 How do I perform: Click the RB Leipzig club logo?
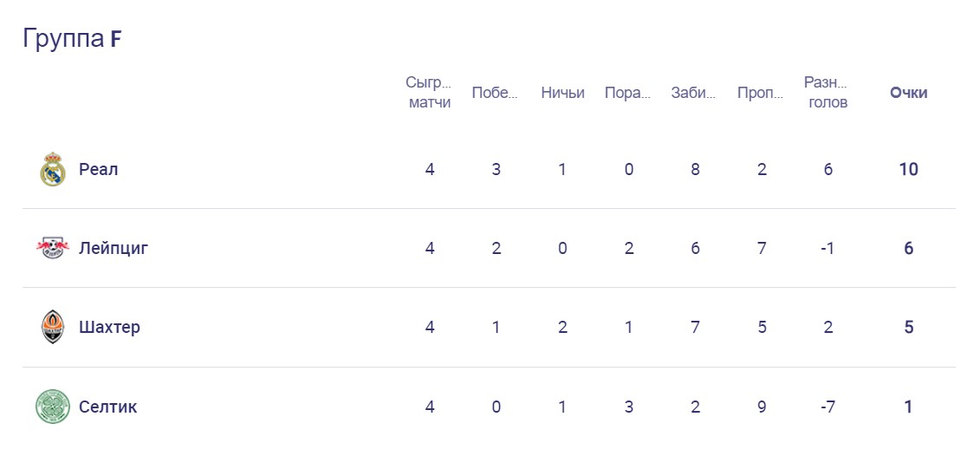(53, 248)
